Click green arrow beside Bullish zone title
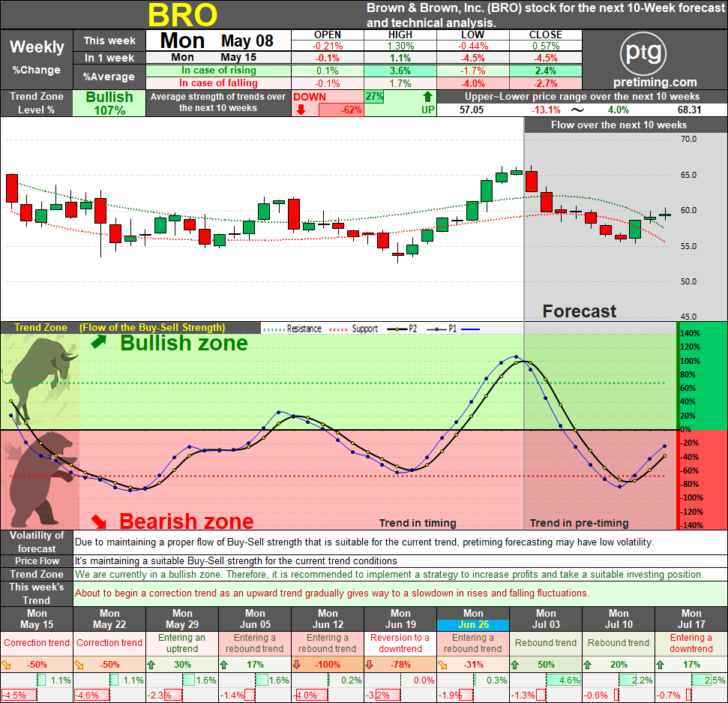Screen dimensions: 728x703 (x=98, y=342)
